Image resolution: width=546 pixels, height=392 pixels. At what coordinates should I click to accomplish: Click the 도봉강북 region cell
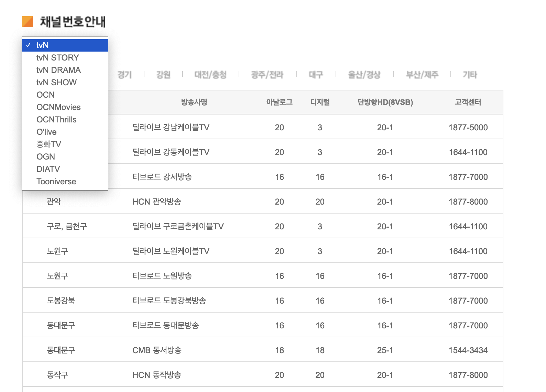(x=61, y=301)
